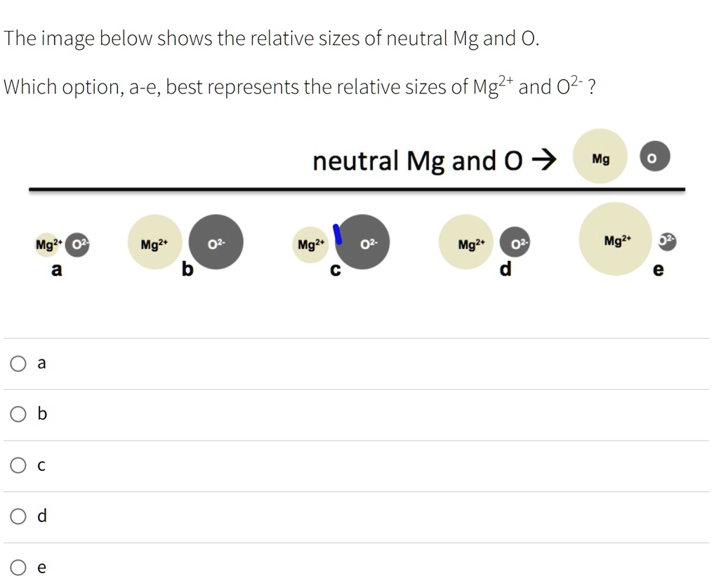
Task: Select answer choice b
Action: pyautogui.click(x=18, y=414)
